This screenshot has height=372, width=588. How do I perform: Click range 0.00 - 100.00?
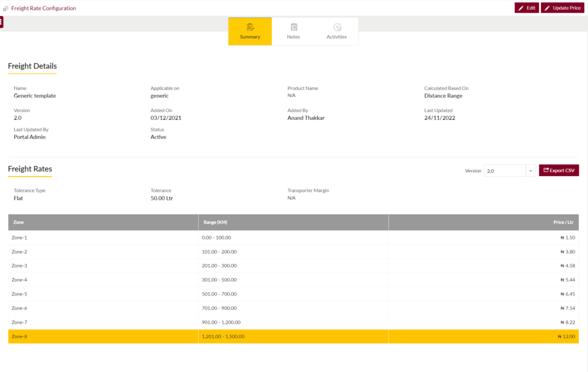(216, 238)
